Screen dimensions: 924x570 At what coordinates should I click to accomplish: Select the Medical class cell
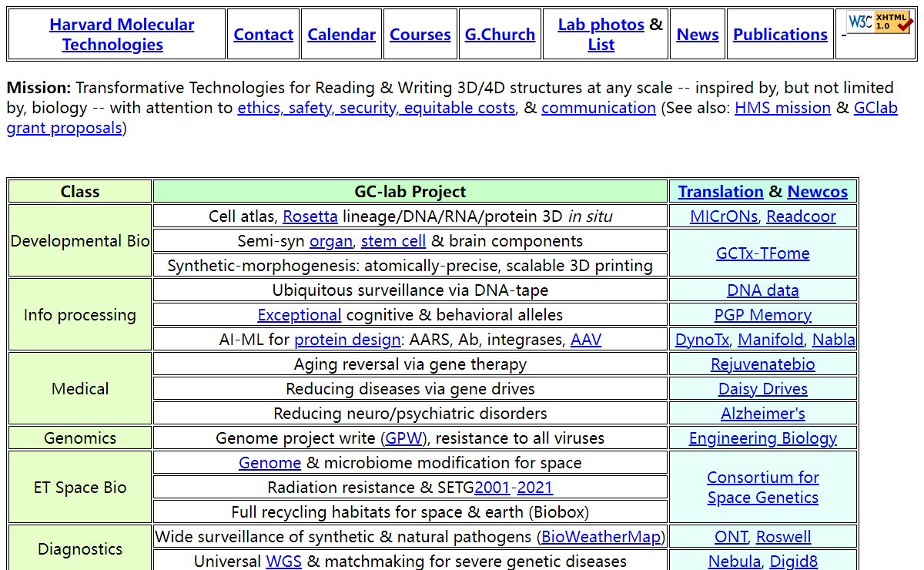point(80,389)
